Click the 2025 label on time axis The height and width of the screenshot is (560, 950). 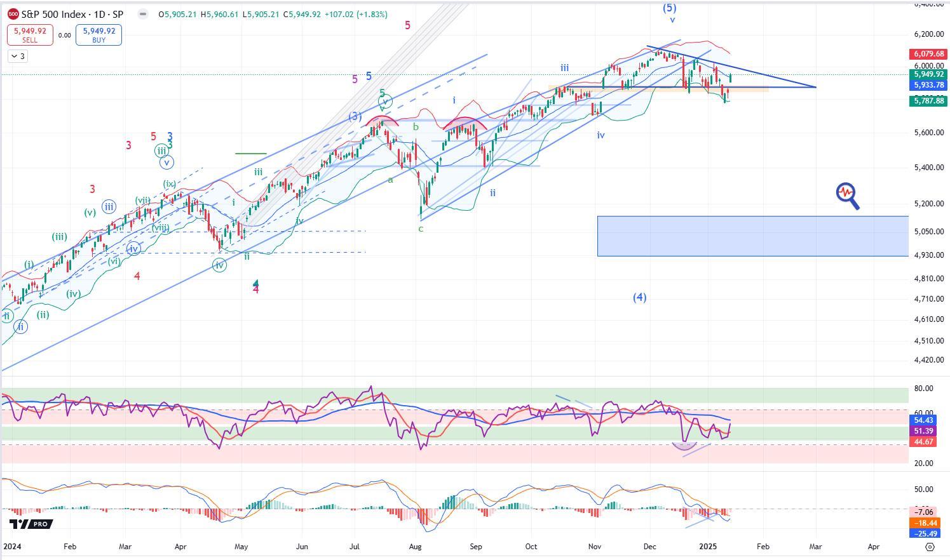708,546
